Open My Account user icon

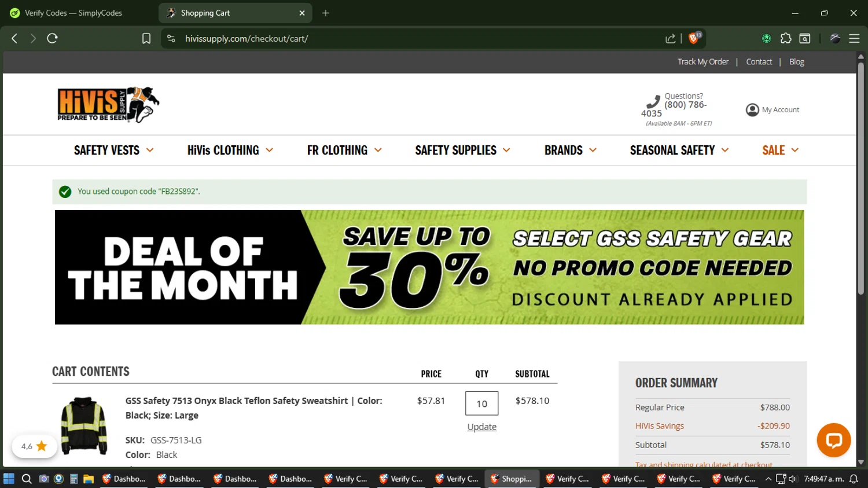tap(752, 110)
